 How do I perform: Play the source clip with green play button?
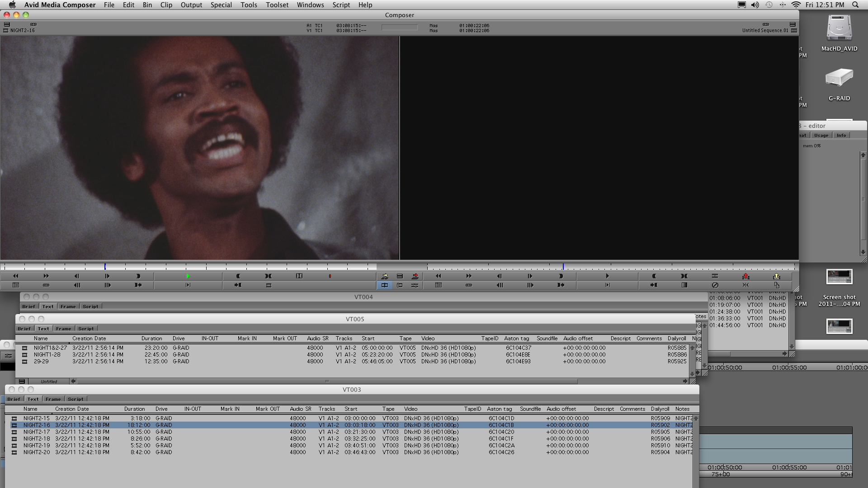pyautogui.click(x=188, y=276)
